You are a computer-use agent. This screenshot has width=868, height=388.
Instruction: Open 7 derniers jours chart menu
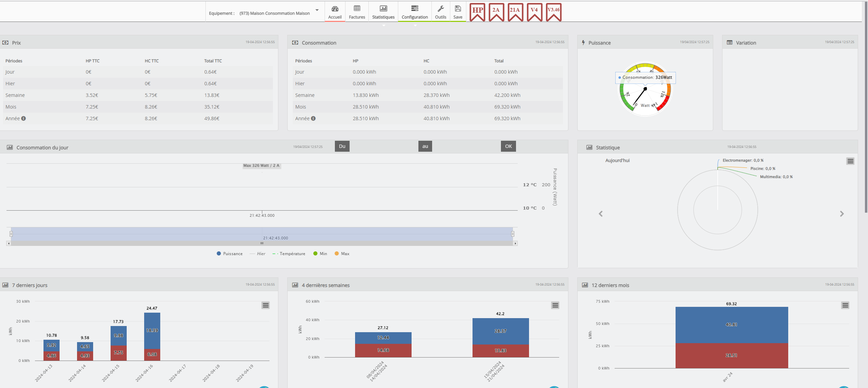click(265, 305)
